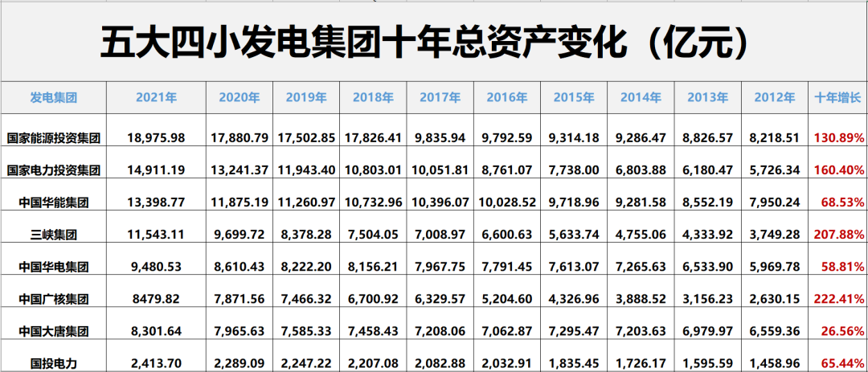
Task: Click the 国家电力投资集团 row label
Action: coord(53,170)
